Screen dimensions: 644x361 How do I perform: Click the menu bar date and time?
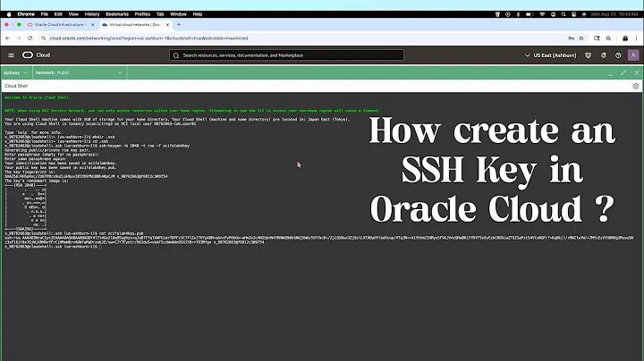[x=614, y=14]
